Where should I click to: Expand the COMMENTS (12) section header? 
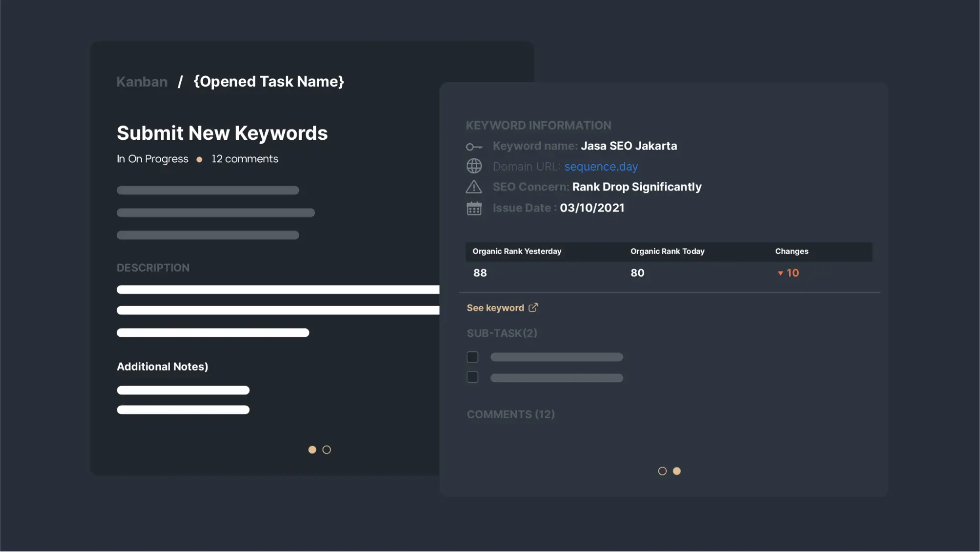pos(511,415)
